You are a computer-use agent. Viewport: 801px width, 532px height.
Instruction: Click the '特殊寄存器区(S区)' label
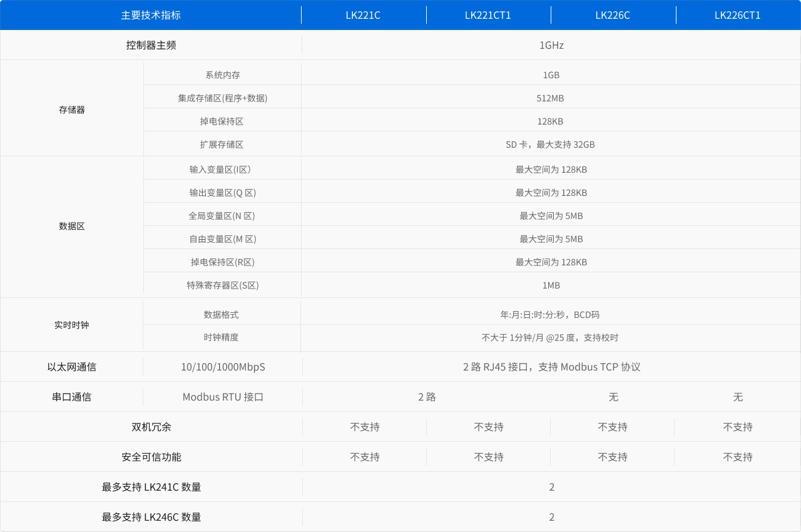223,285
